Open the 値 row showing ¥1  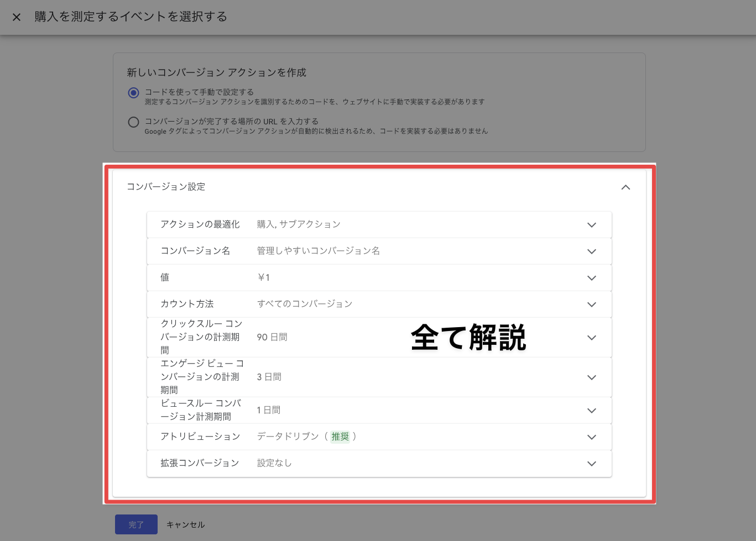(x=264, y=277)
